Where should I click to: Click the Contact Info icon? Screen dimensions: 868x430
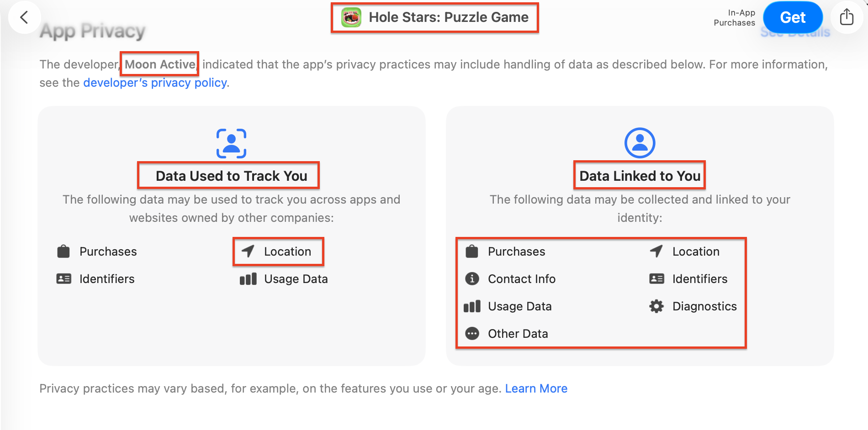[472, 279]
